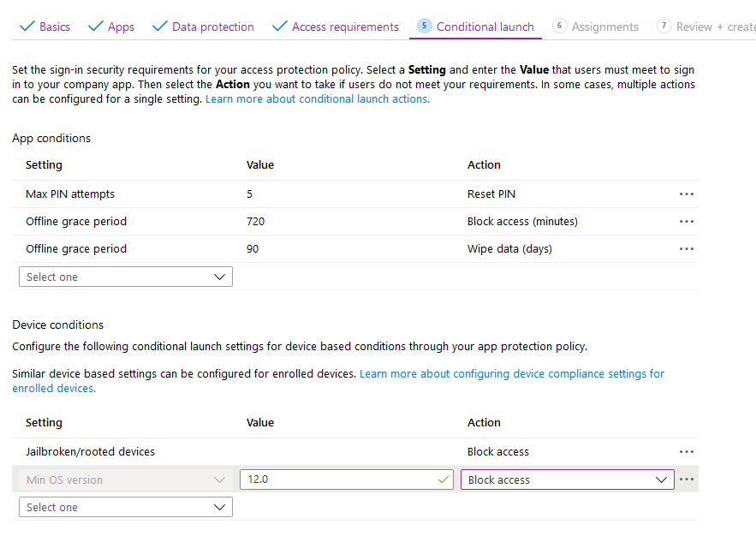The width and height of the screenshot is (756, 536).
Task: Follow device compliance settings for enrolled devices link
Action: point(511,374)
